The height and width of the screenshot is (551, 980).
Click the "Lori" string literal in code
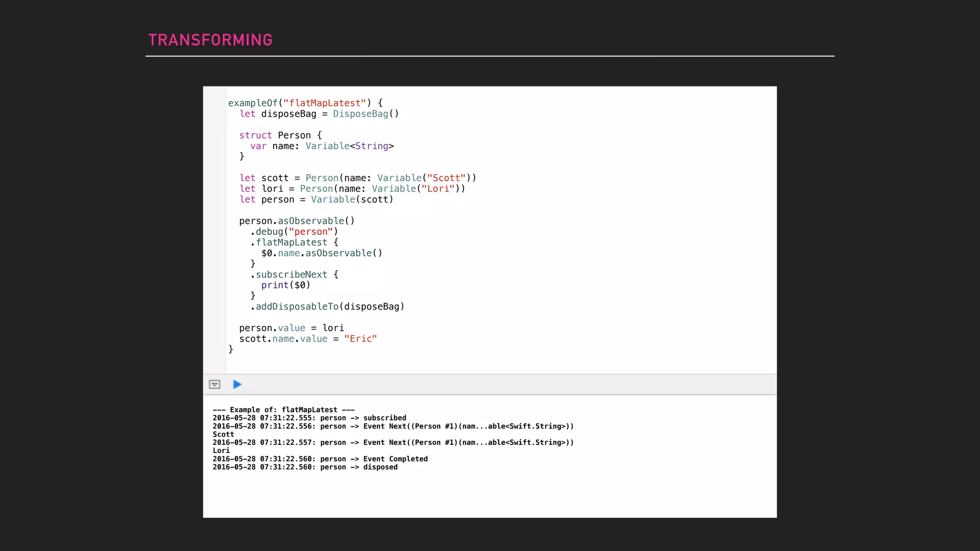point(438,189)
